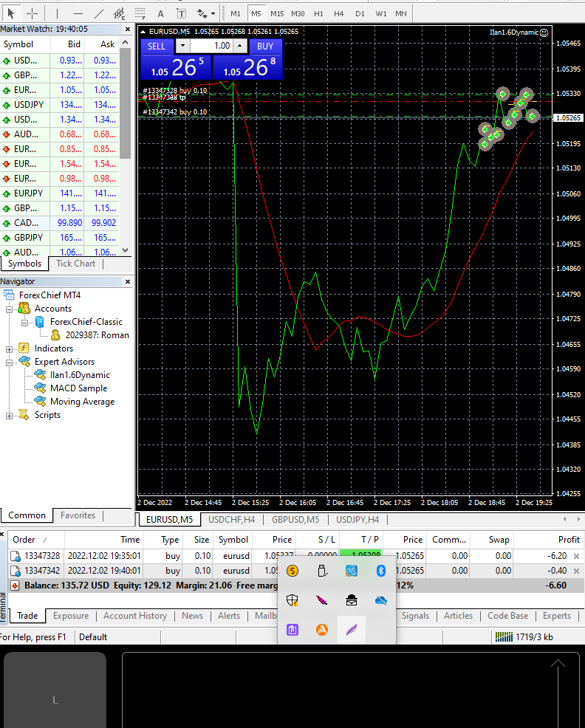Viewport: 585px width, 728px height.
Task: Collapse the Expert Advisors tree node
Action: coord(10,362)
